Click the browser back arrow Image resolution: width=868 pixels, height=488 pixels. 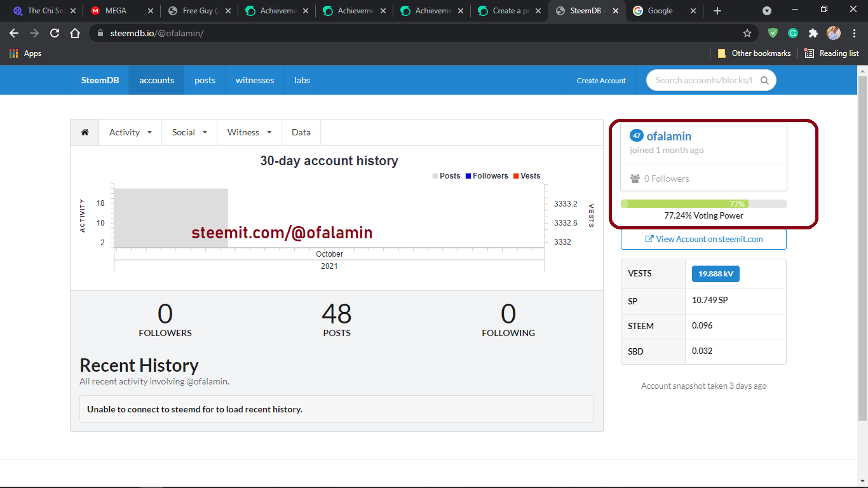pos(14,33)
